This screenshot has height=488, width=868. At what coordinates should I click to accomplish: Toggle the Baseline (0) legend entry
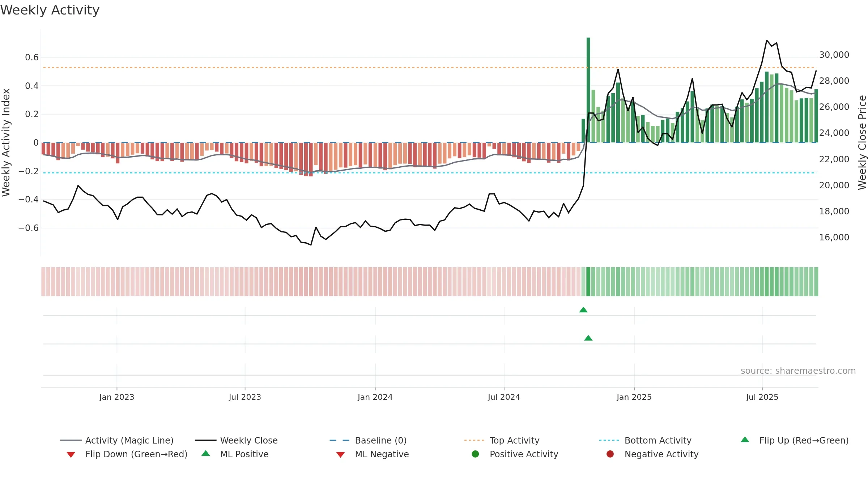368,440
